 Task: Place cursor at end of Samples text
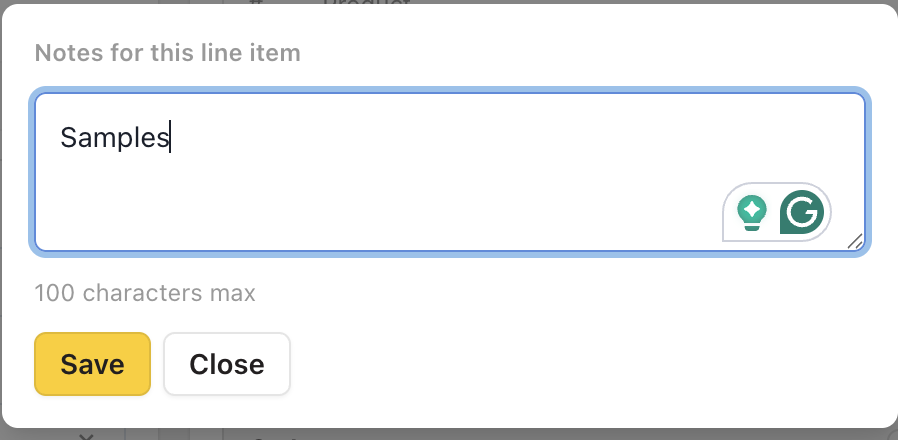point(171,137)
